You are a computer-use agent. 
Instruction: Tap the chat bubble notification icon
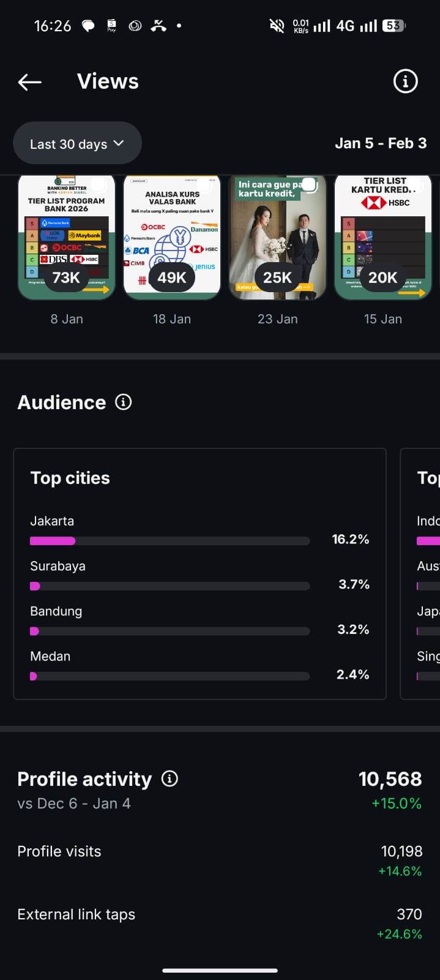click(x=88, y=26)
